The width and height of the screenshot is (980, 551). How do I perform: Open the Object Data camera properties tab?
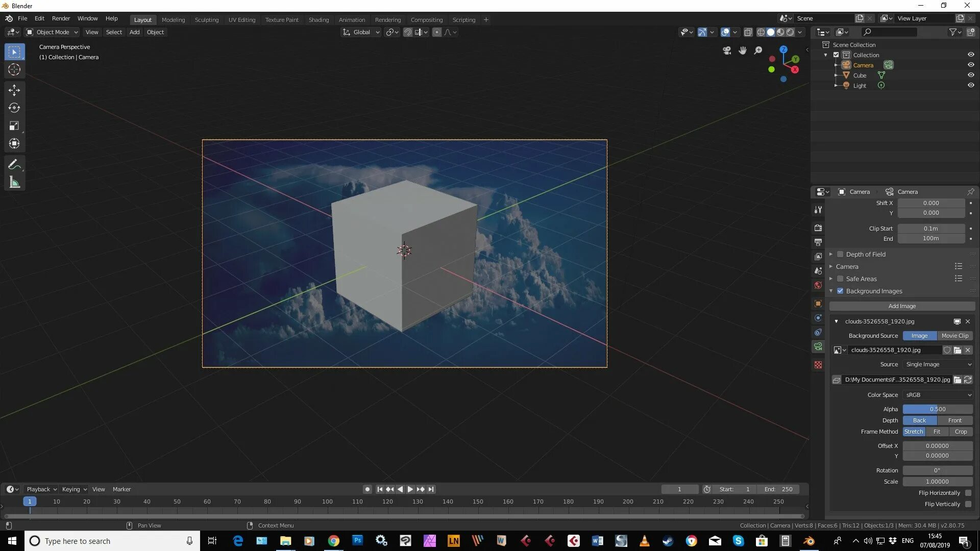818,346
